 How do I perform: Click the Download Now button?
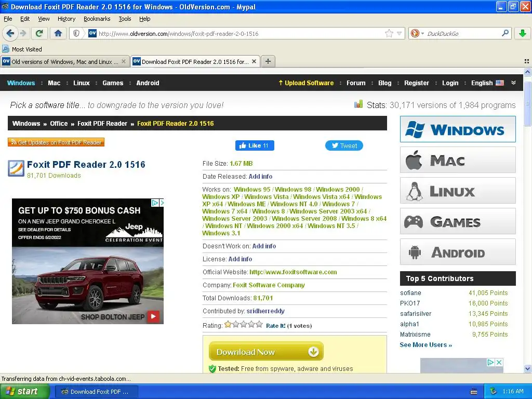(x=266, y=352)
